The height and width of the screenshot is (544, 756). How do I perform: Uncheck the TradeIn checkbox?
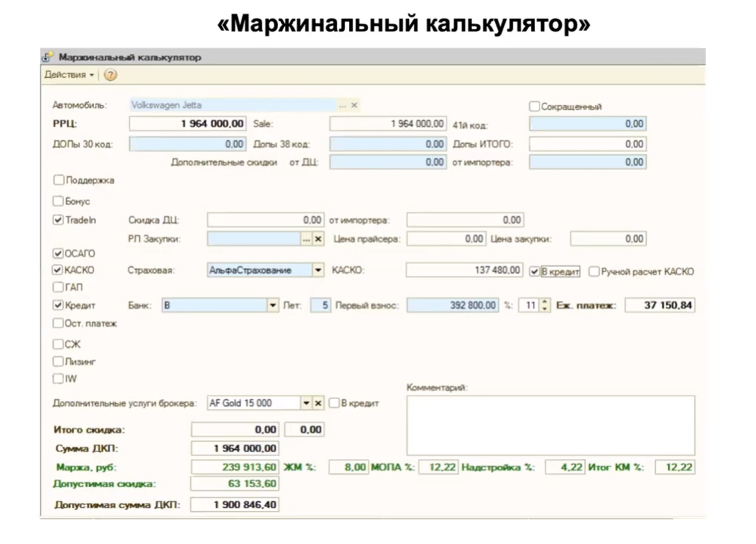coord(58,220)
